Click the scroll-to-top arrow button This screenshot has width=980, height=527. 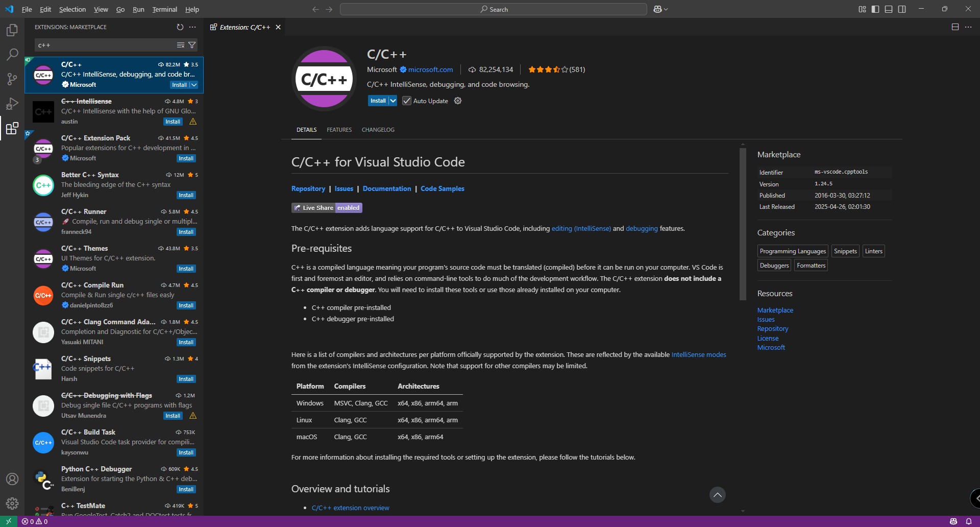(x=718, y=495)
